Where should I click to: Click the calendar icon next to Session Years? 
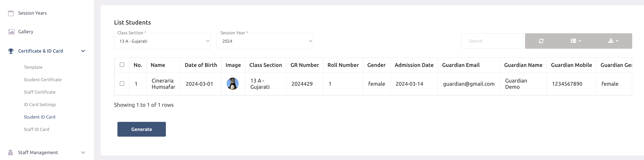pos(11,13)
